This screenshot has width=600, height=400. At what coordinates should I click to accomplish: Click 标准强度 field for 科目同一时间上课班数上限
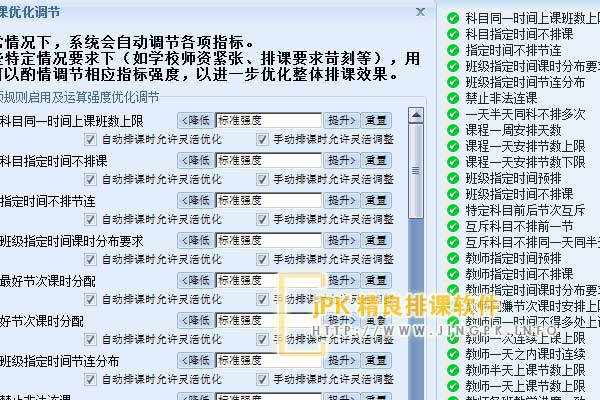click(269, 121)
